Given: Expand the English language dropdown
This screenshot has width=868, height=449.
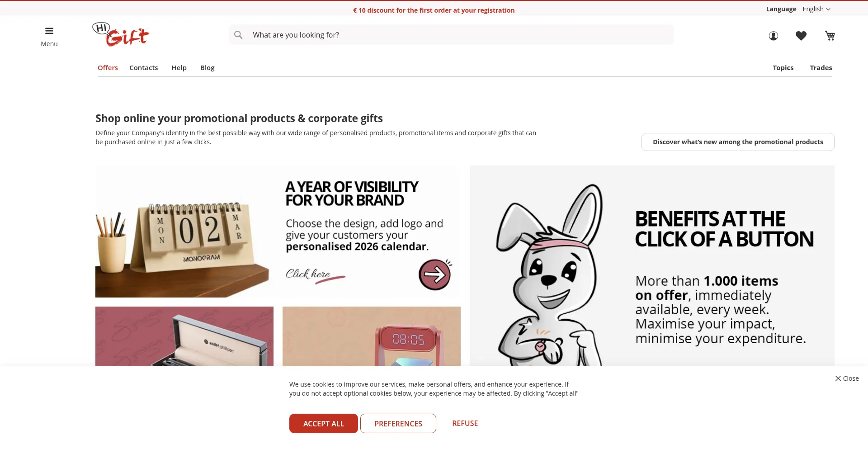Looking at the screenshot, I should pyautogui.click(x=816, y=9).
